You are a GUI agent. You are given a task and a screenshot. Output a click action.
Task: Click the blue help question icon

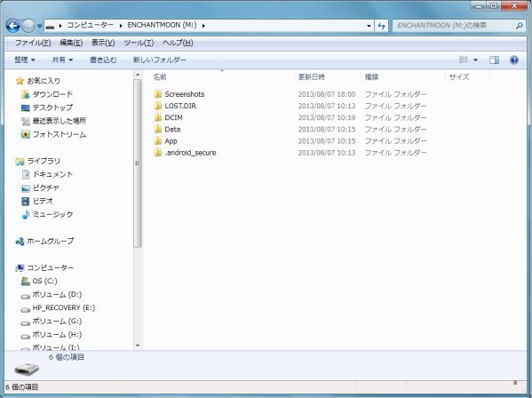pos(514,60)
